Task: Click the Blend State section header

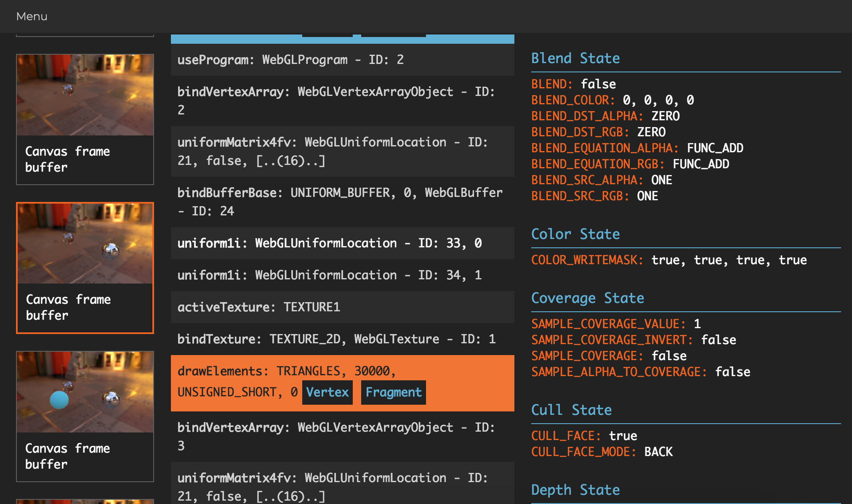Action: click(575, 58)
